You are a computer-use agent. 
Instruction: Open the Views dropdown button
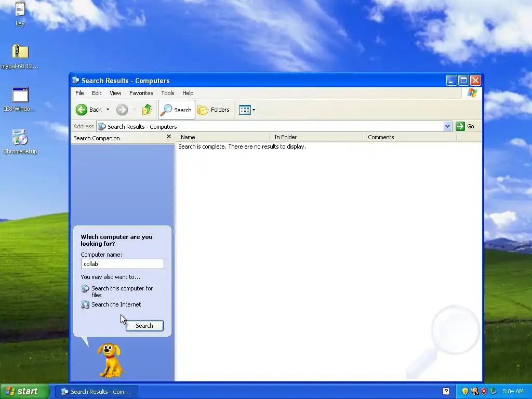247,110
